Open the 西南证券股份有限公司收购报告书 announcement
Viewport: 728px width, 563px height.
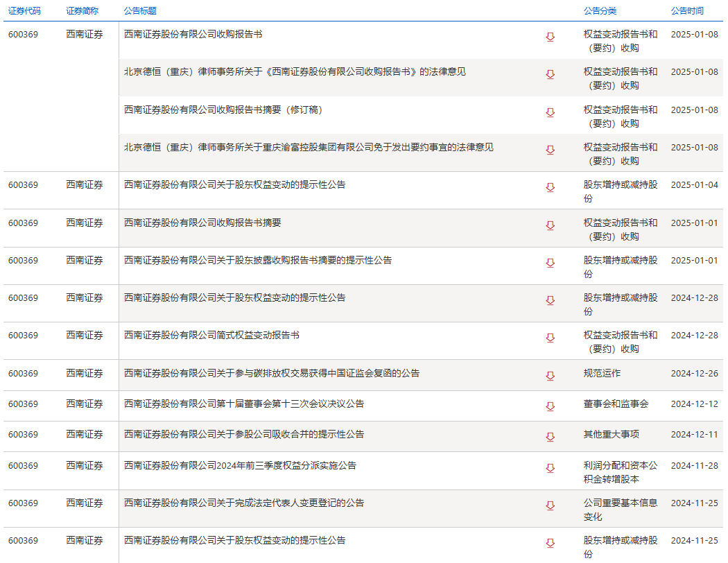pyautogui.click(x=193, y=35)
